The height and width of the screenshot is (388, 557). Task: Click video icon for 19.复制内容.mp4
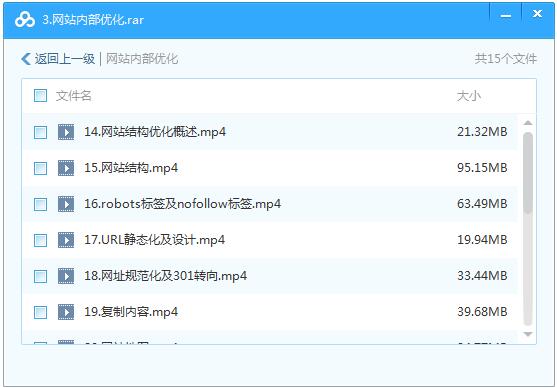66,312
